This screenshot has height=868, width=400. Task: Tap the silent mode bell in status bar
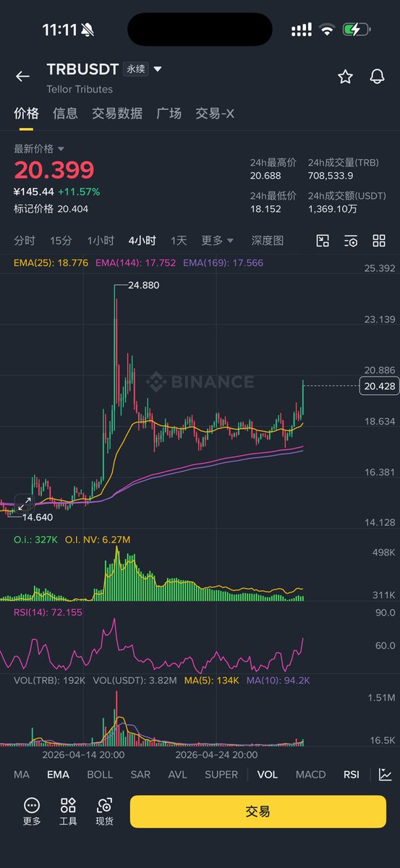pyautogui.click(x=88, y=30)
